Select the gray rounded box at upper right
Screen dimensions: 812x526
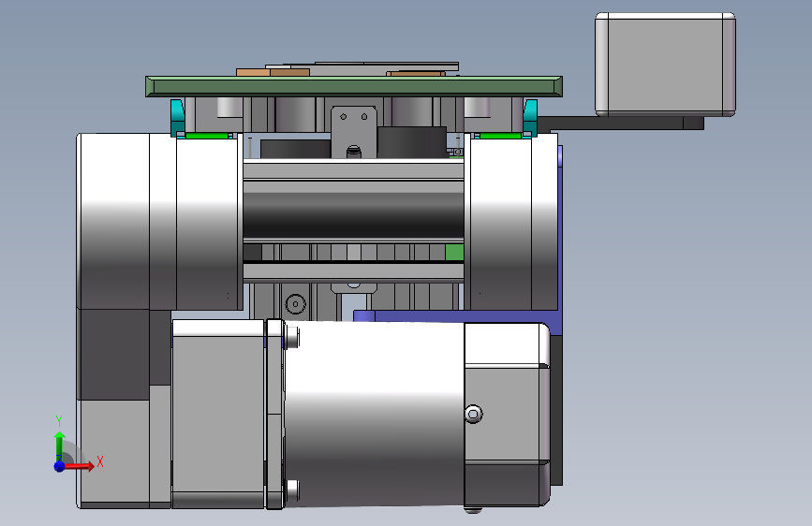coord(666,65)
